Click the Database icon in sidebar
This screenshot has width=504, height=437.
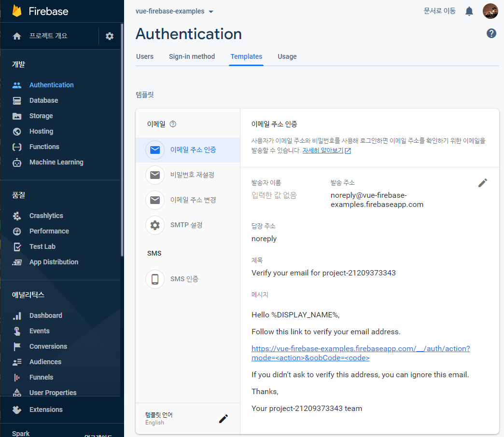click(x=17, y=100)
